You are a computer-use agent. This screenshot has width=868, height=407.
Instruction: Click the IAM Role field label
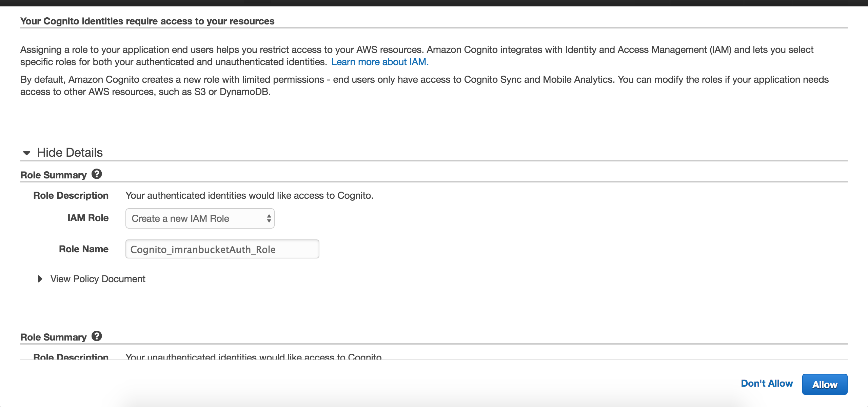click(x=88, y=218)
